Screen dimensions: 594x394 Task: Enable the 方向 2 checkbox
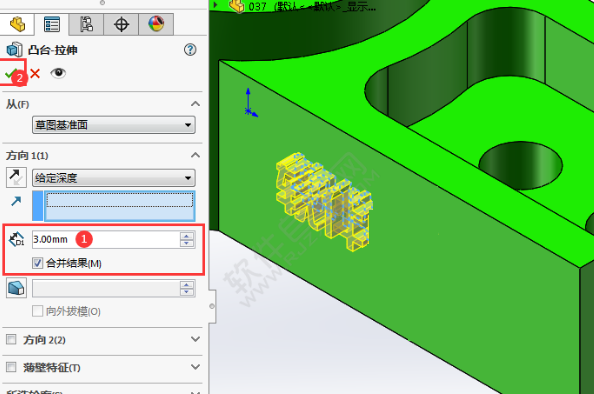tap(11, 339)
